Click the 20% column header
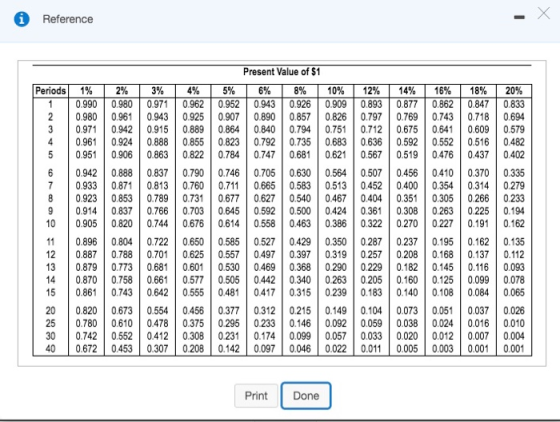The height and width of the screenshot is (422, 560). coord(514,91)
